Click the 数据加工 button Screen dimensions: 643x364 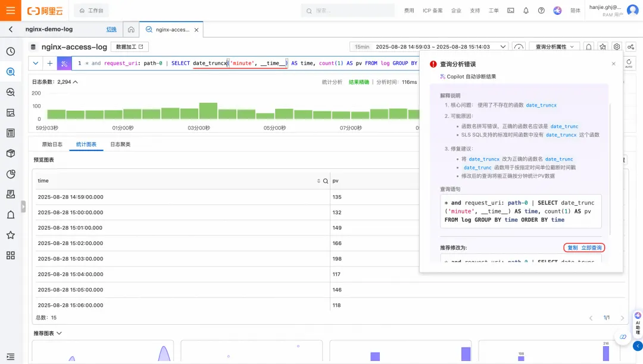pyautogui.click(x=130, y=46)
